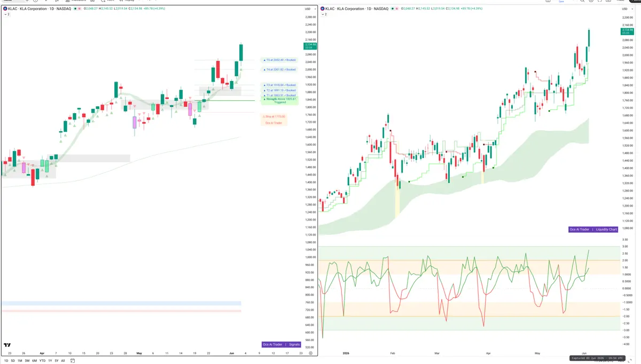The image size is (641, 364).
Task: Click left chart title KLAC · KLA Corporation
Action: coord(28,9)
